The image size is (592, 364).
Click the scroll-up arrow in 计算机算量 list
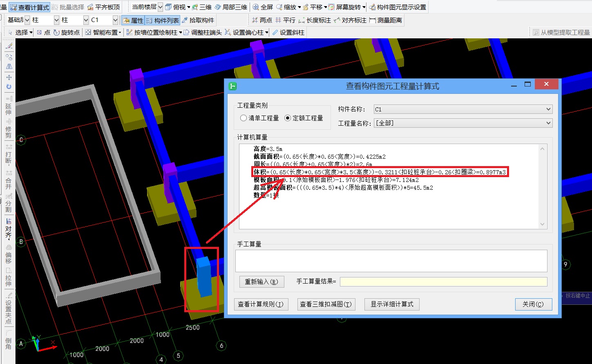543,149
